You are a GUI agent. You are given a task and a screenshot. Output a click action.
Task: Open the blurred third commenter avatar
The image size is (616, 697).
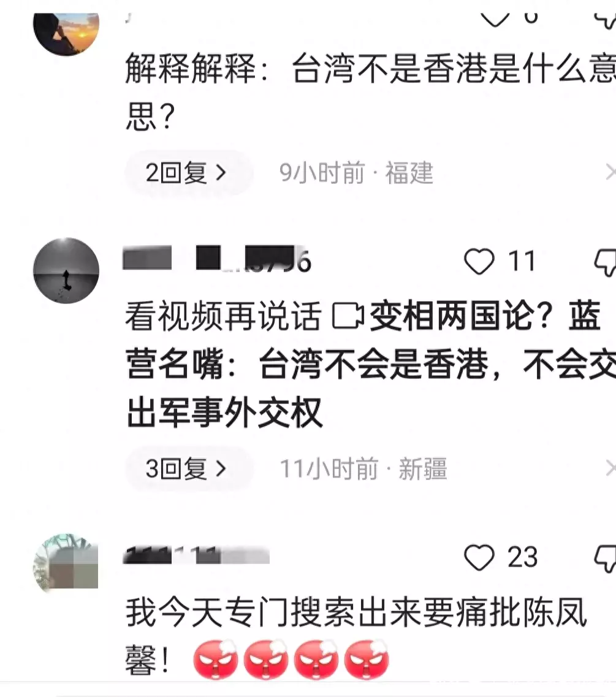(66, 563)
